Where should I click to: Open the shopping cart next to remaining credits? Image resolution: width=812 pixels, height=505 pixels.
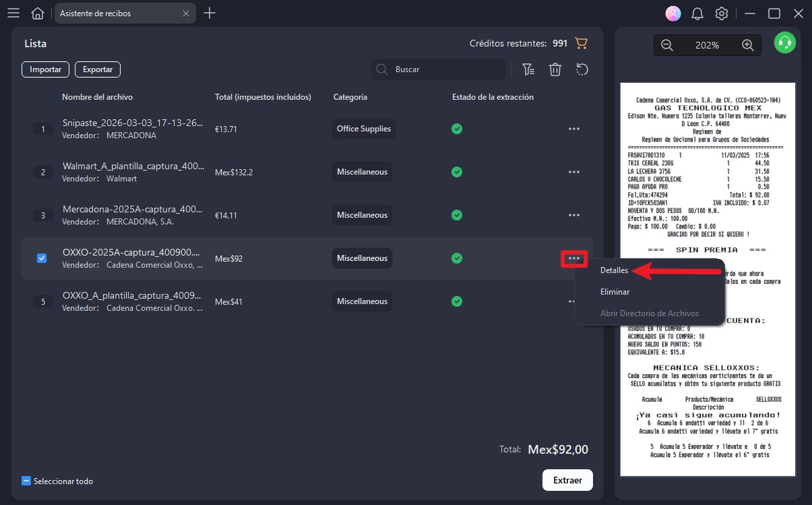tap(580, 42)
